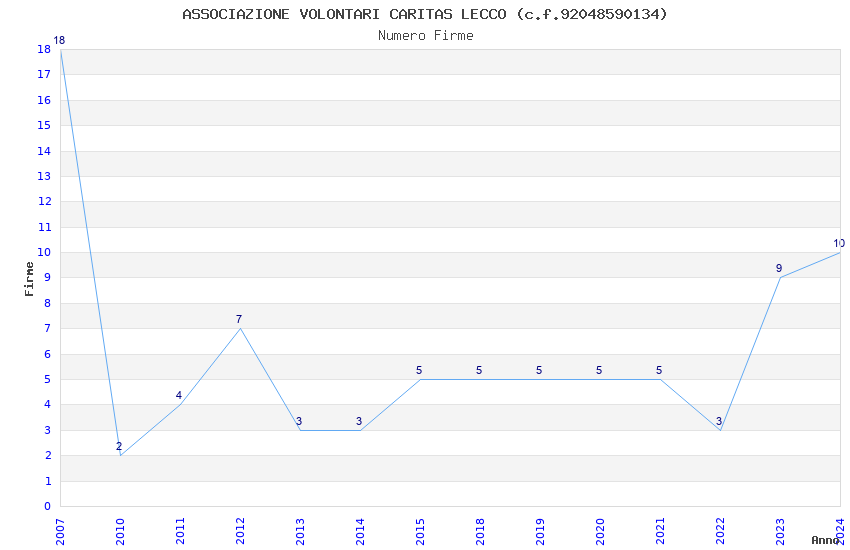Click the data label 5 at 2015 point
The image size is (850, 550).
click(x=419, y=370)
